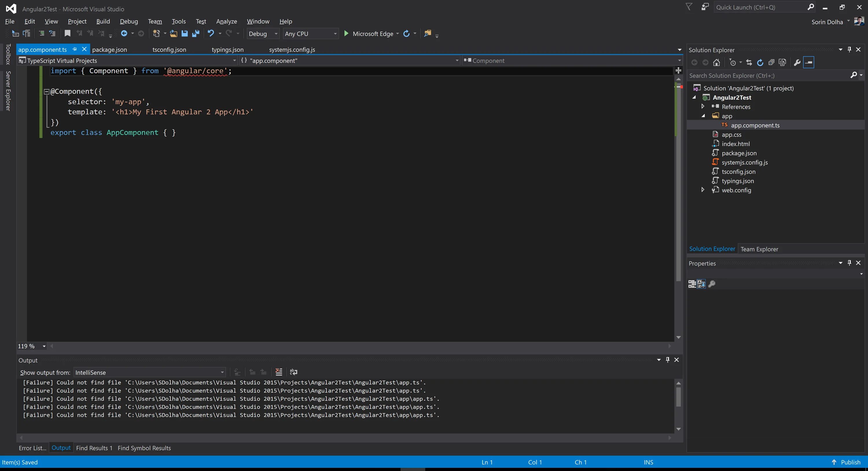This screenshot has width=868, height=471.
Task: Switch to Team Explorer panel tab
Action: [759, 249]
